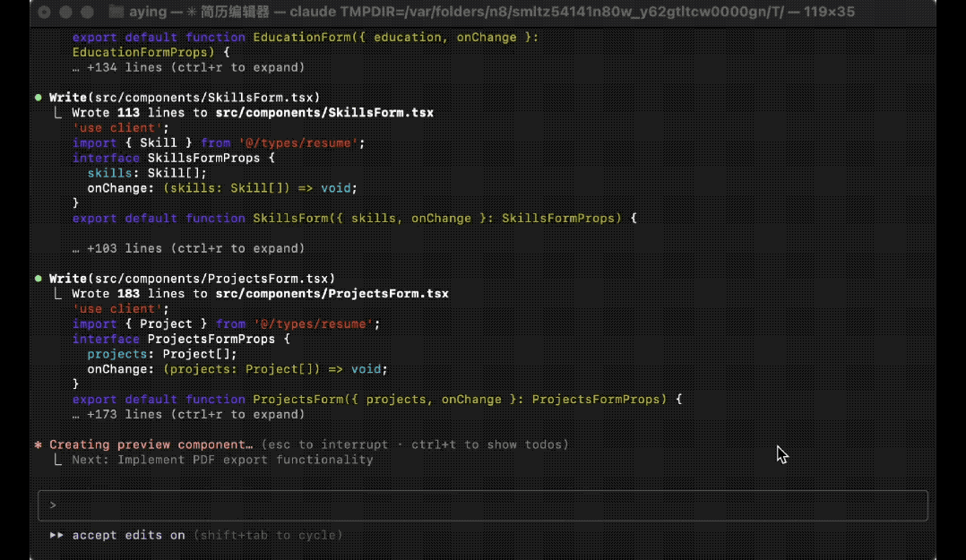The width and height of the screenshot is (966, 560).
Task: Click the terminal window title text
Action: click(491, 13)
